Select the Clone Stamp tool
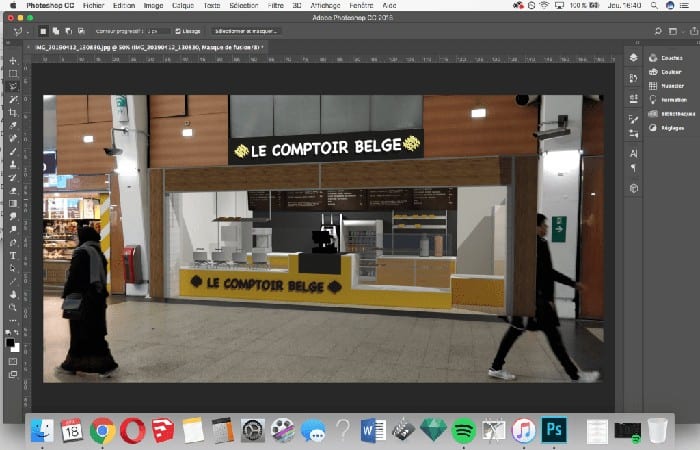700x450 pixels. (x=13, y=164)
